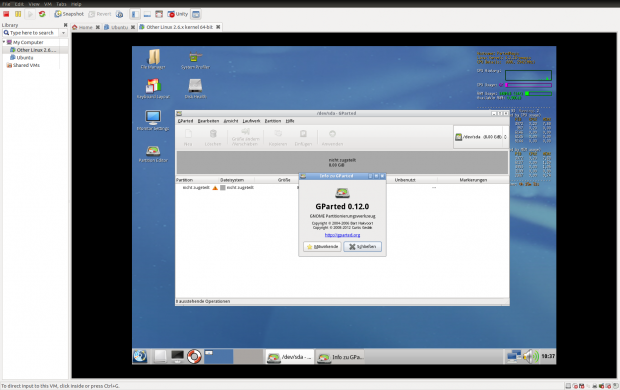This screenshot has width=620, height=390.
Task: Click the red power off VM button
Action: click(x=6, y=14)
